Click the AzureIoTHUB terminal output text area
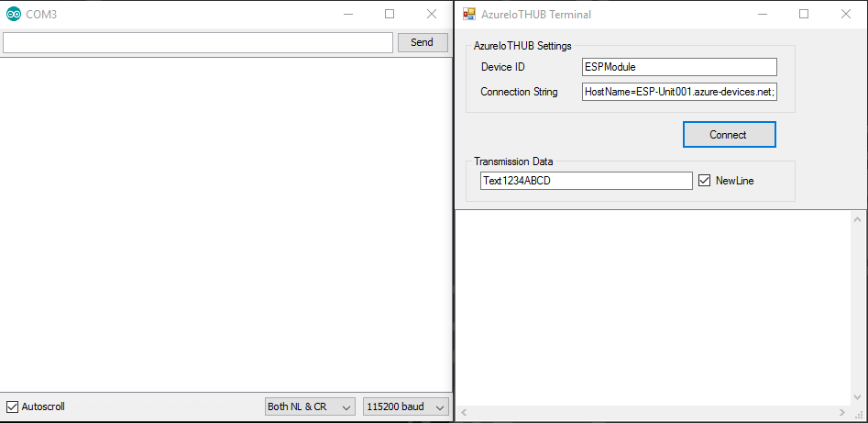 [654, 308]
